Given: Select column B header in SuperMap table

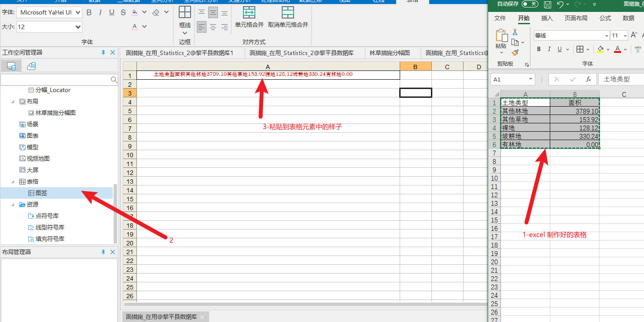Looking at the screenshot, I should pos(416,67).
